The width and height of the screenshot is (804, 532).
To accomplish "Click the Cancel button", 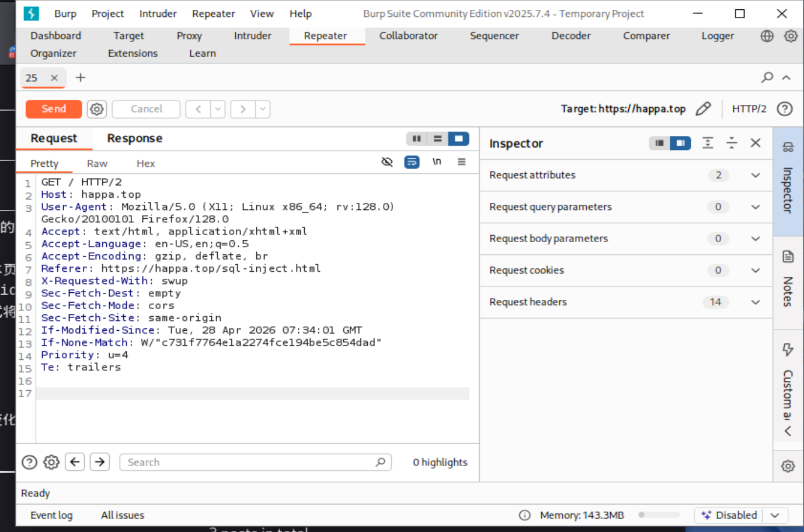I will click(146, 109).
